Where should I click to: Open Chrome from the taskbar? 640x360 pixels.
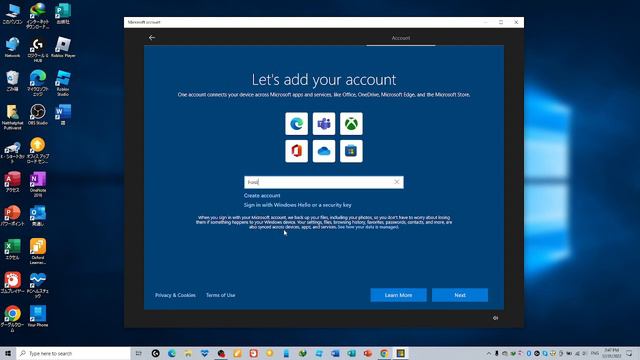384,353
